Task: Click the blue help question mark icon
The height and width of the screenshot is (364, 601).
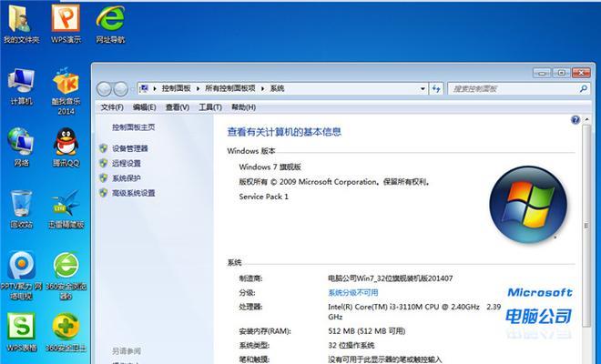Action: (576, 120)
